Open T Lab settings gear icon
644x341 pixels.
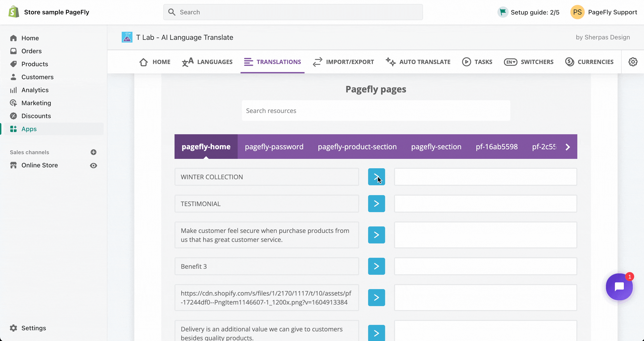(633, 62)
